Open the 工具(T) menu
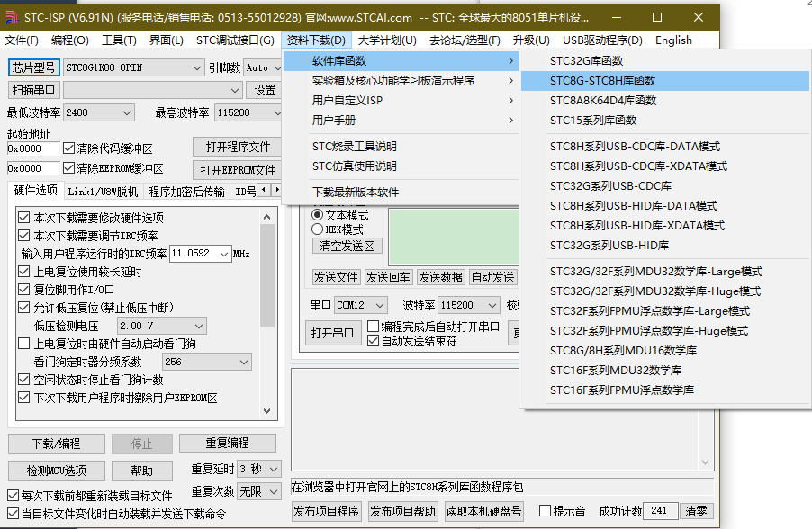The width and height of the screenshot is (812, 529). [119, 40]
